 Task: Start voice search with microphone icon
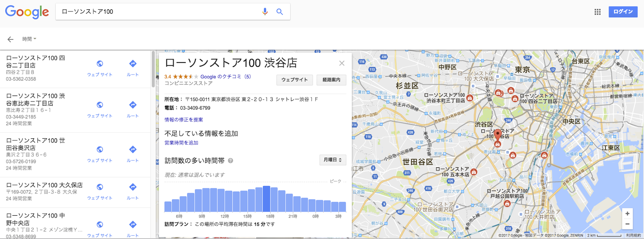click(265, 12)
